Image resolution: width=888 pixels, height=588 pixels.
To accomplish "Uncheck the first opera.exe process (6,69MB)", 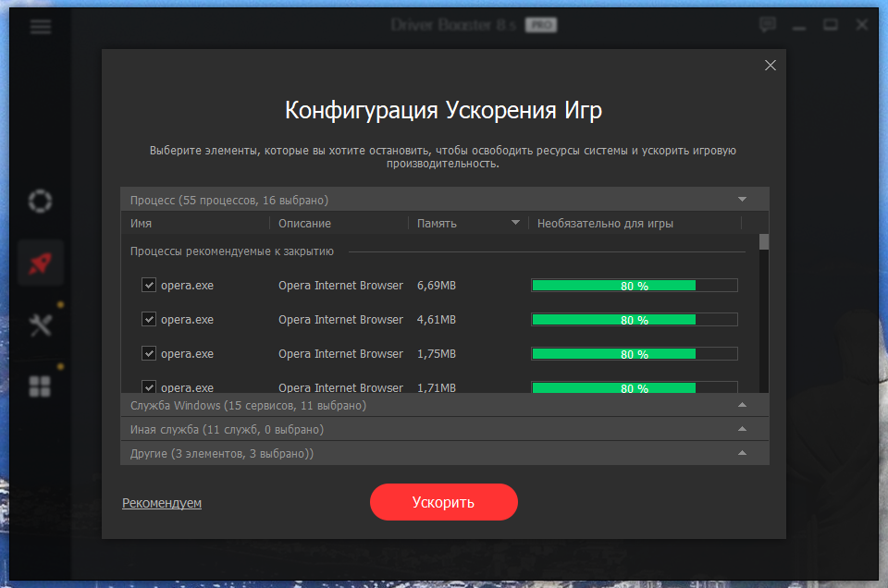I will 148,286.
